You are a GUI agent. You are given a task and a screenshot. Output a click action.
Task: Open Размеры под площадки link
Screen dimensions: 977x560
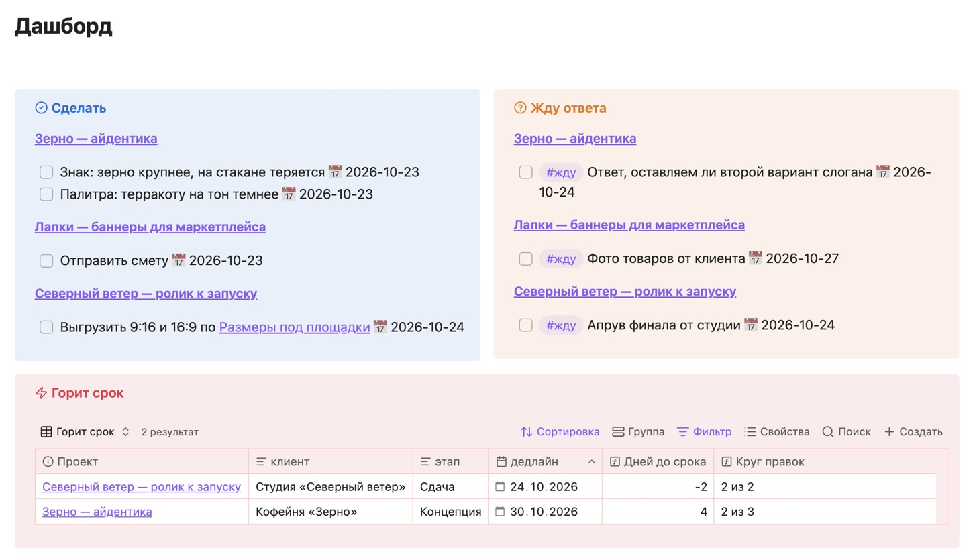pyautogui.click(x=295, y=327)
